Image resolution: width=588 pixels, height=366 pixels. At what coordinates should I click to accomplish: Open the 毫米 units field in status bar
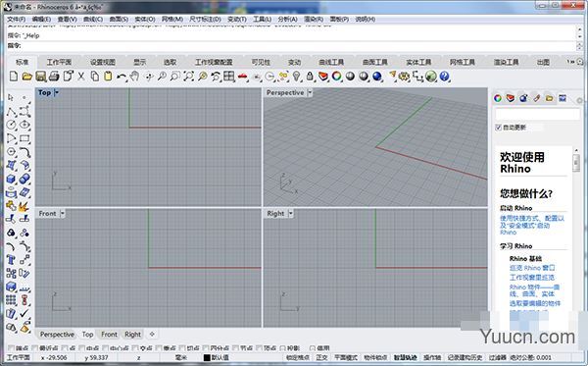181,358
